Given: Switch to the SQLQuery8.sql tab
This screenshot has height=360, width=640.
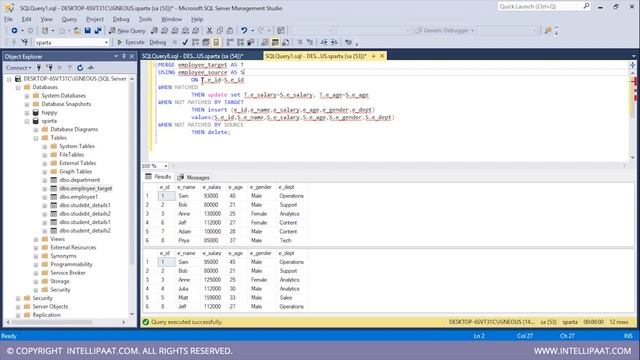Looking at the screenshot, I should 193,56.
